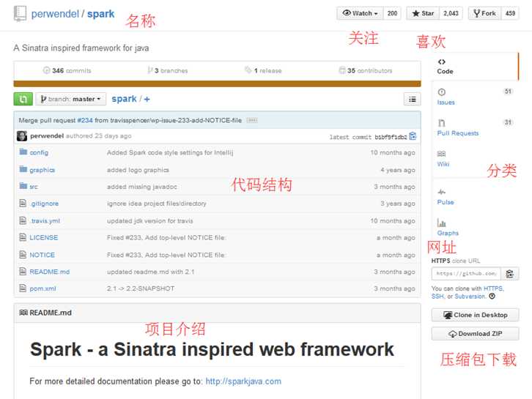Open the src folder
Viewport: 532px width, 399px height.
pos(34,187)
